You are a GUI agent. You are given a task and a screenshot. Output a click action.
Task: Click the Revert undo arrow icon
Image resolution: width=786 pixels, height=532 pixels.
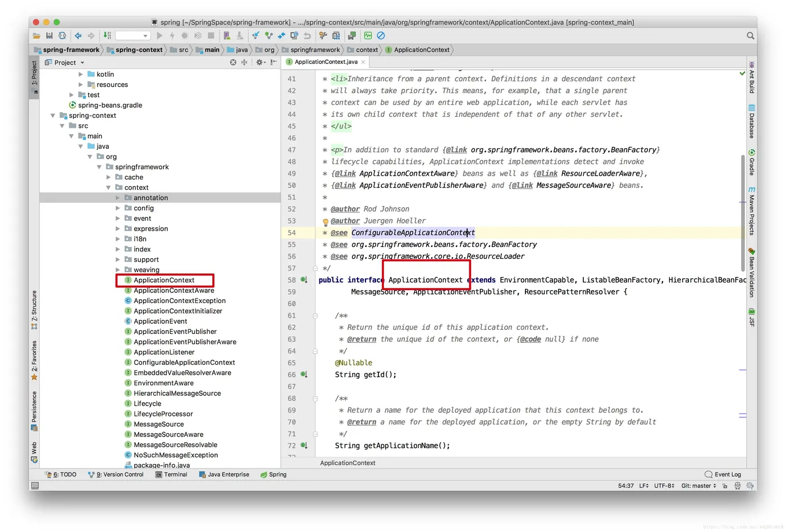coord(307,35)
